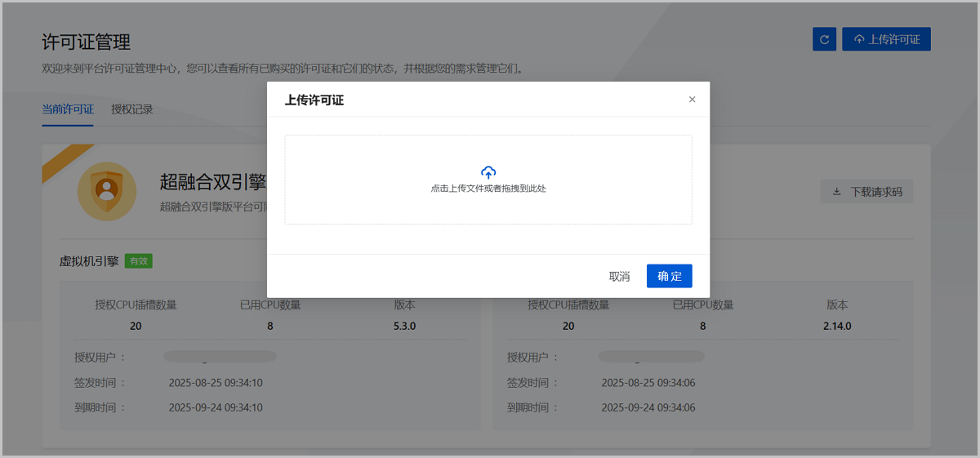The width and height of the screenshot is (980, 458).
Task: Click the download arrow icon beside 下载请求码
Action: [836, 192]
